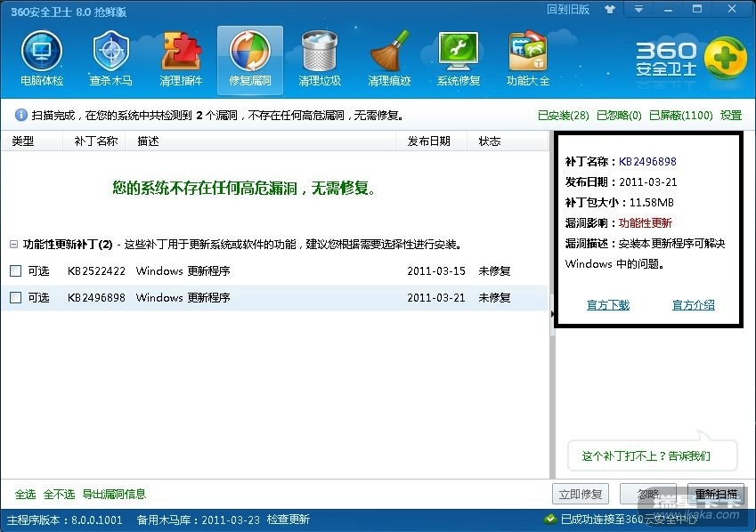Screen dimensions: 756x532
Task: Select KB2496898 patch name in list
Action: [96, 297]
